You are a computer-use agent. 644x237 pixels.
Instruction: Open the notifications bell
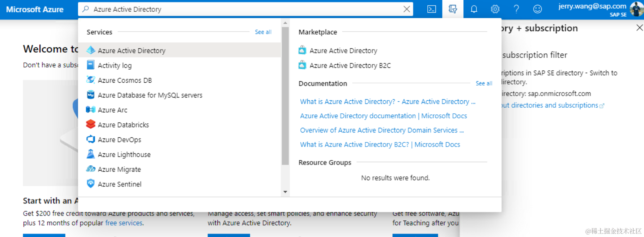474,9
